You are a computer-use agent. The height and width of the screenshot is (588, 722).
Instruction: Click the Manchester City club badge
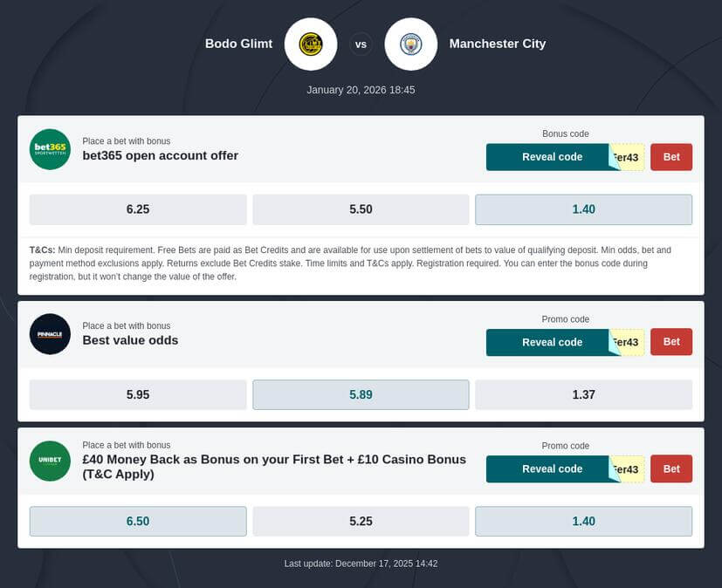pos(411,44)
